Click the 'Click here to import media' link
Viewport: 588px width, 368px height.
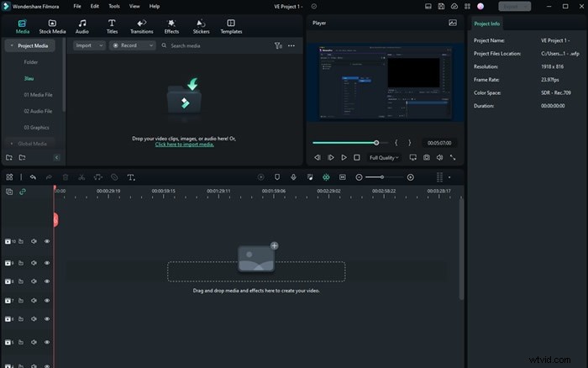click(185, 145)
